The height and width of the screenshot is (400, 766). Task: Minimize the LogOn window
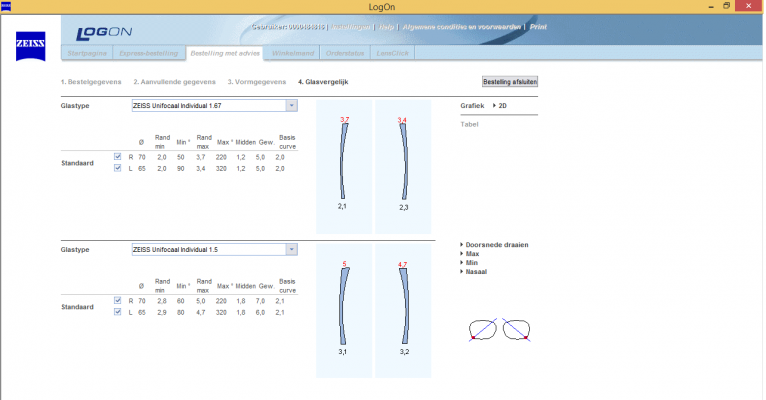point(711,6)
